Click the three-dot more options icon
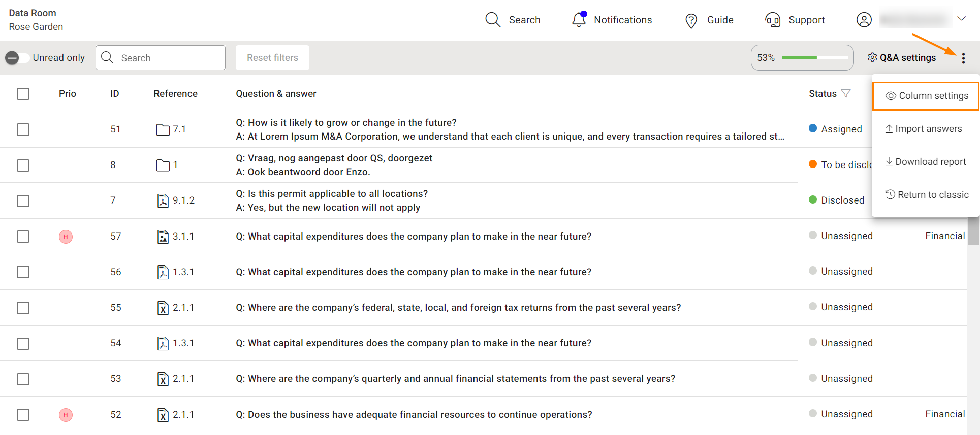This screenshot has width=980, height=435. click(x=963, y=58)
